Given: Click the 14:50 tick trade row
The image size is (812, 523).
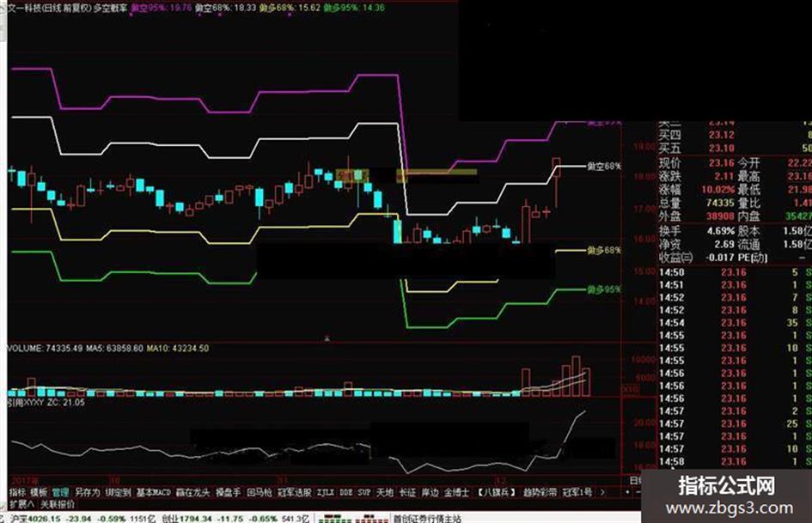Looking at the screenshot, I should click(735, 272).
